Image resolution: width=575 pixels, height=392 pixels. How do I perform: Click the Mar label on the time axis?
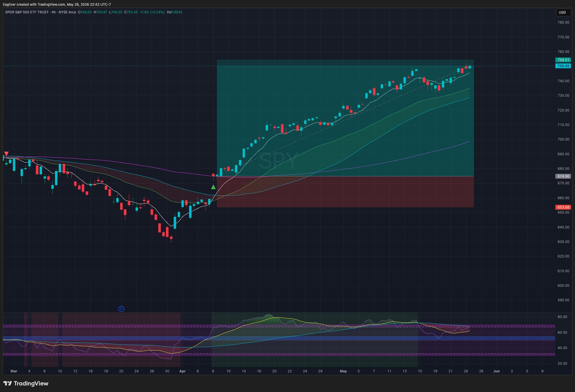14,371
